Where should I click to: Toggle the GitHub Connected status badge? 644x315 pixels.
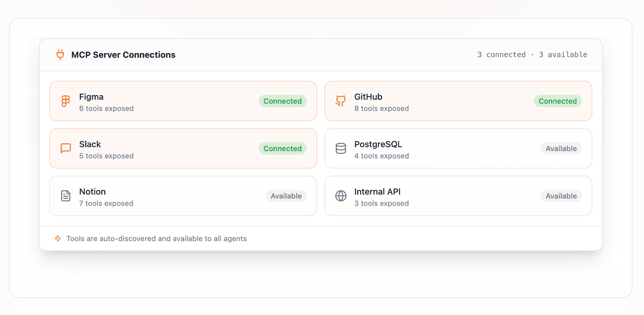[x=557, y=101]
